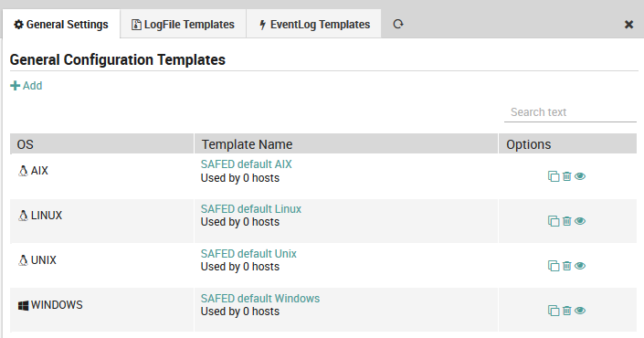View the SAFED default Windows template
This screenshot has height=338, width=644.
tap(580, 311)
